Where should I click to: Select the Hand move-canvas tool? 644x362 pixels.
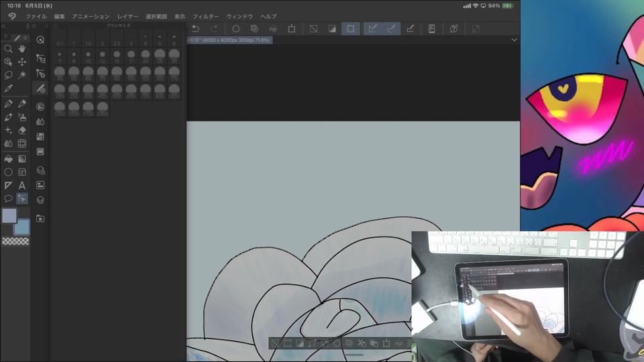coord(22,49)
